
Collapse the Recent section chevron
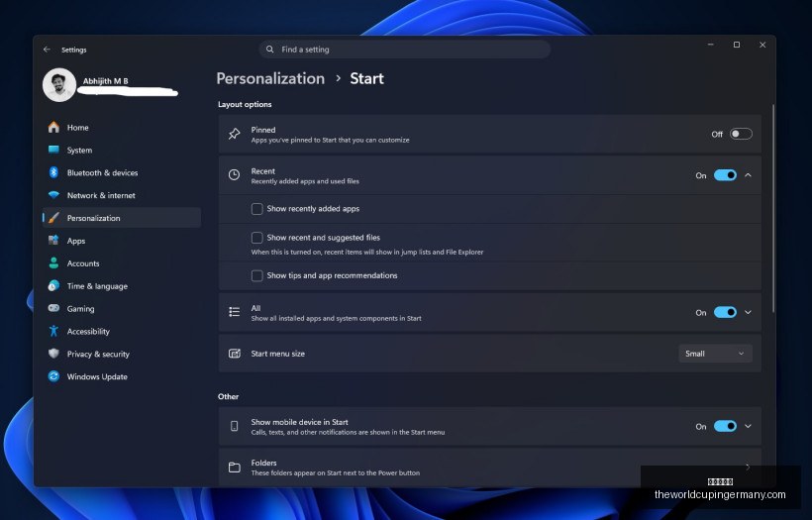click(748, 175)
